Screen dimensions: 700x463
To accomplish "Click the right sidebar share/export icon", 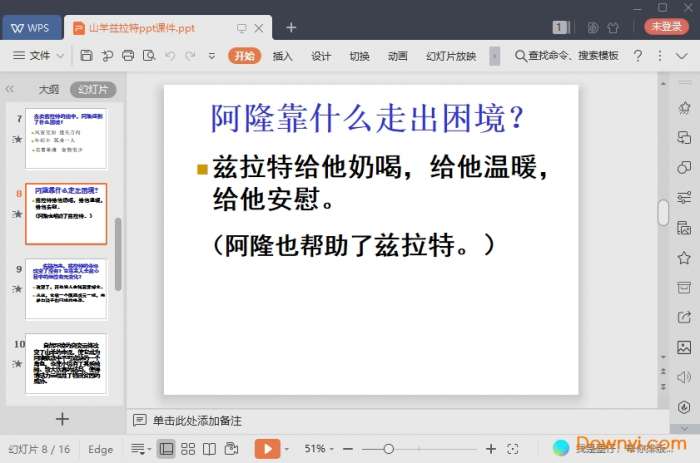I will pyautogui.click(x=684, y=317).
